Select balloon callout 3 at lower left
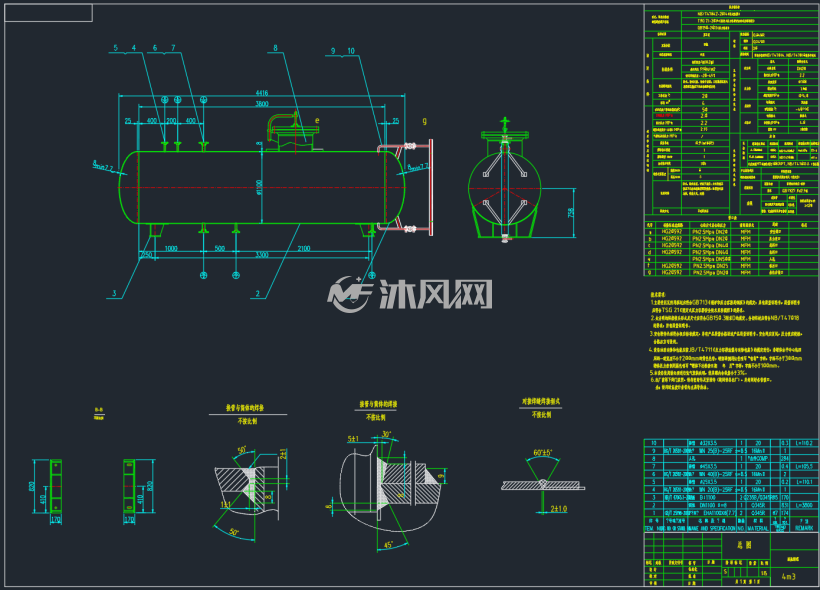This screenshot has height=590, width=820. [114, 293]
